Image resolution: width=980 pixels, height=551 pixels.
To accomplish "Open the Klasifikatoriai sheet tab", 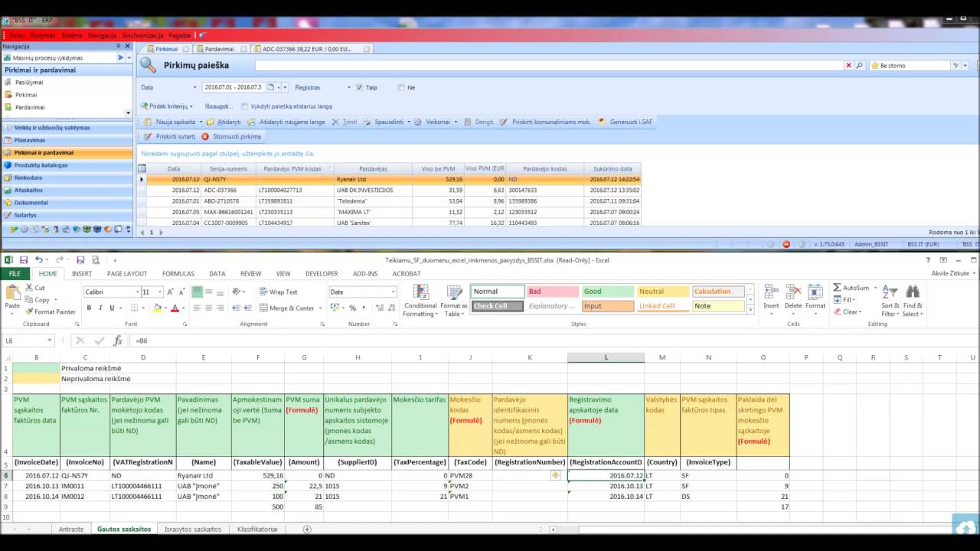I will (x=257, y=529).
